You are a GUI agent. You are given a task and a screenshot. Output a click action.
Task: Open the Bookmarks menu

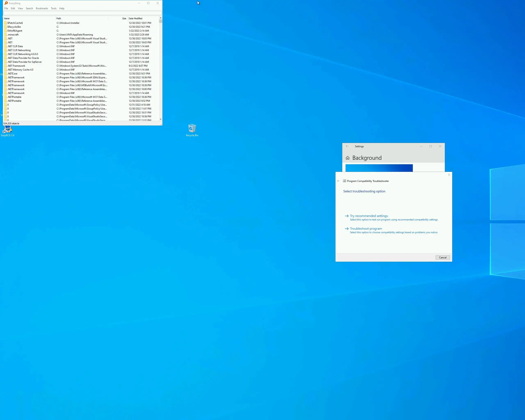coord(42,8)
